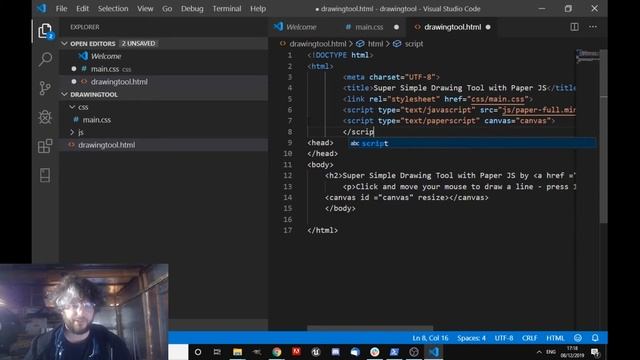This screenshot has width=640, height=360.
Task: Click html in the breadcrumb
Action: pos(375,44)
